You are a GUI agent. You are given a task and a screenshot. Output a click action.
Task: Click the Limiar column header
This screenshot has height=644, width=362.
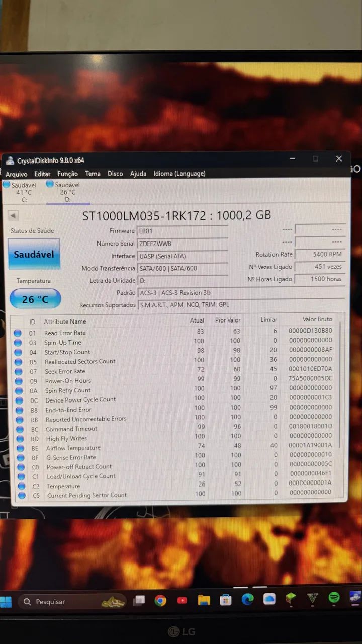pos(269,320)
